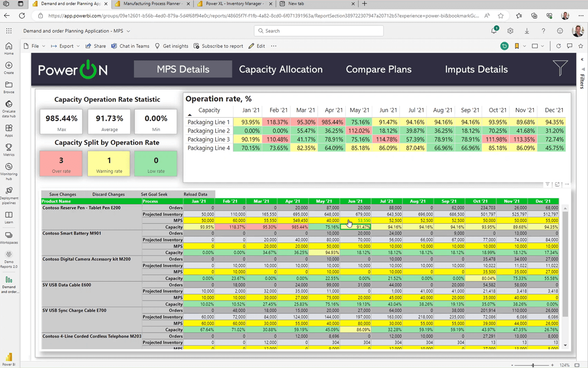Open Browse in left navigation
Image resolution: width=588 pixels, height=368 pixels.
pos(9,87)
